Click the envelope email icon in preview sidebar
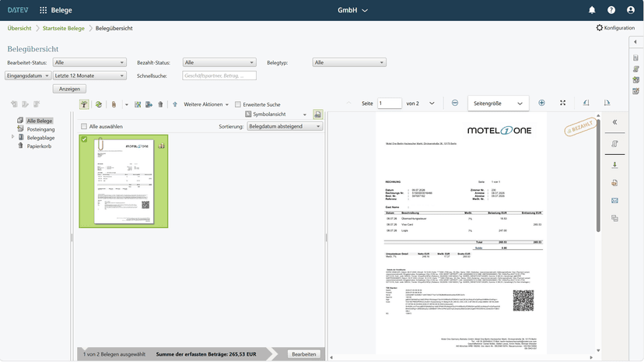 pos(615,201)
